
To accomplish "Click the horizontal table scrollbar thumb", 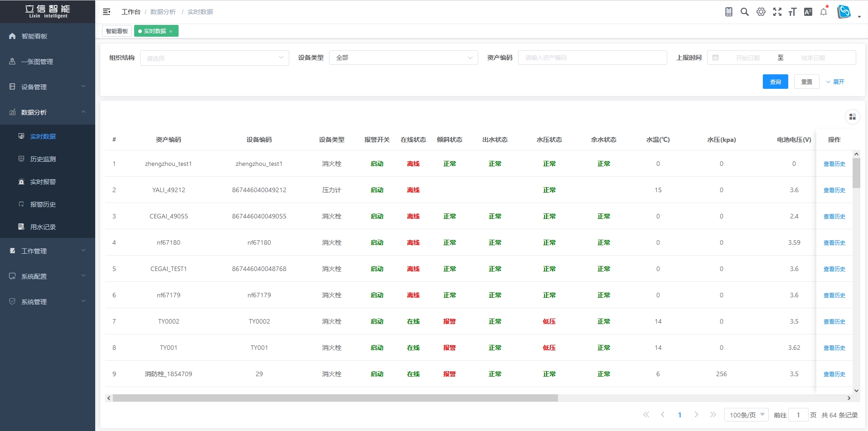I will 335,398.
